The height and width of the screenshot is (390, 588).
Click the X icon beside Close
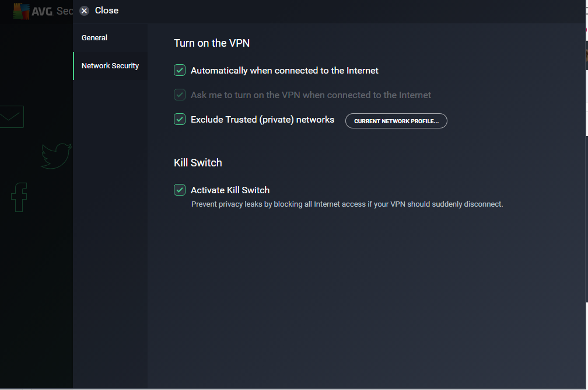point(85,11)
